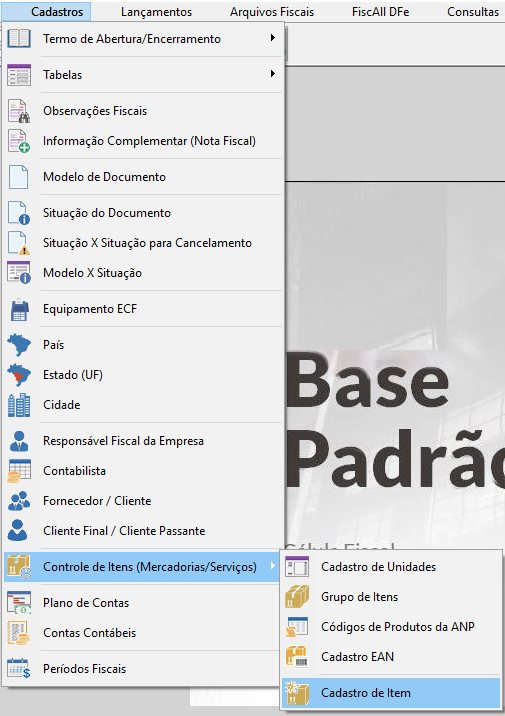Select Cadastro de Item submenu entry

tap(391, 693)
